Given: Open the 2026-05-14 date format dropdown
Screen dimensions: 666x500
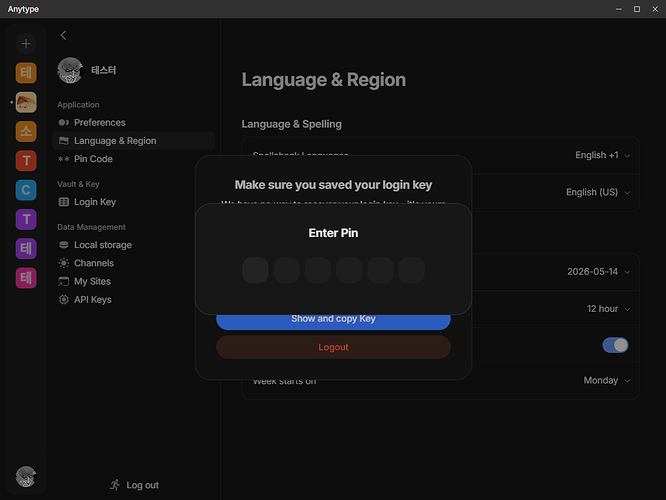Looking at the screenshot, I should coord(598,271).
